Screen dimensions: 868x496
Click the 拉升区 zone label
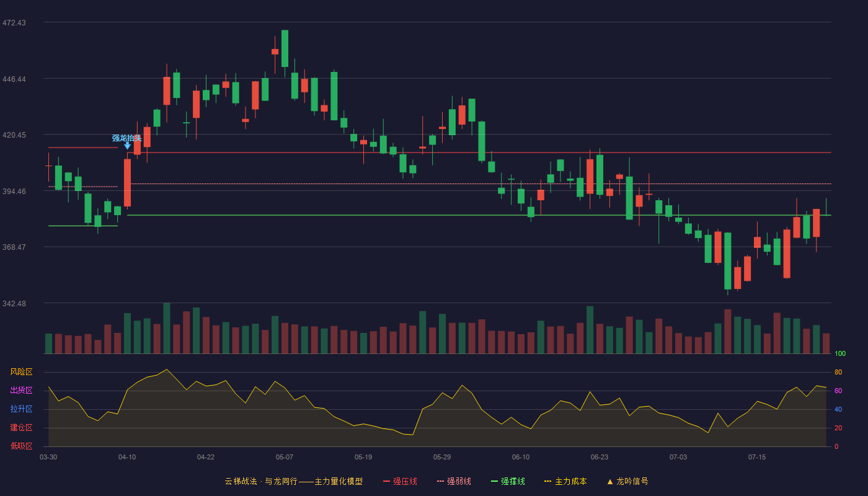tap(21, 409)
